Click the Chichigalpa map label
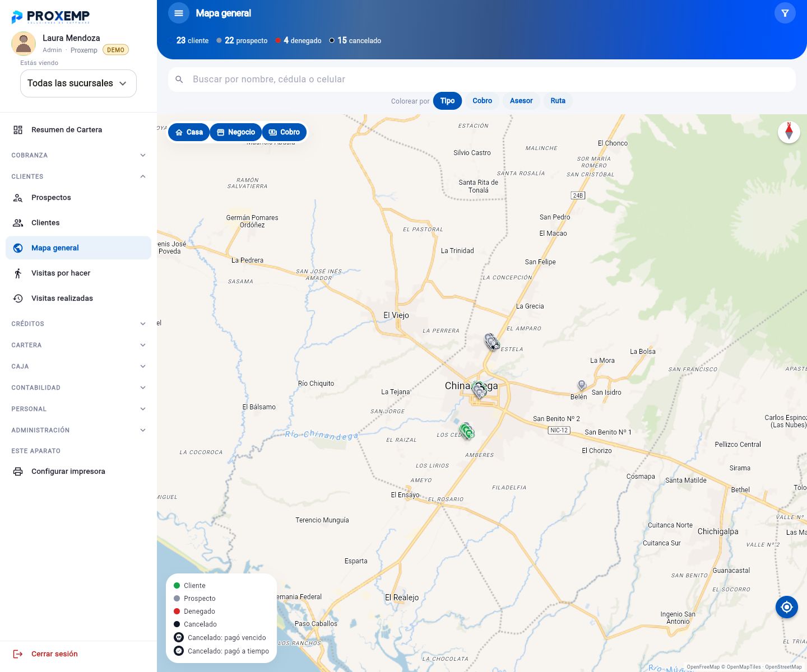Image resolution: width=807 pixels, height=672 pixels. point(718,531)
